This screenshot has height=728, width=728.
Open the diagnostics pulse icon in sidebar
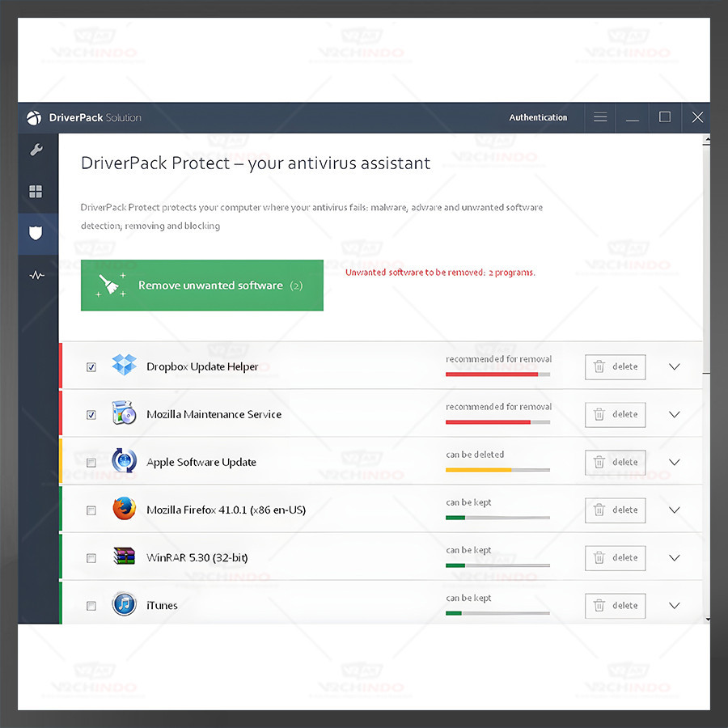[x=36, y=275]
